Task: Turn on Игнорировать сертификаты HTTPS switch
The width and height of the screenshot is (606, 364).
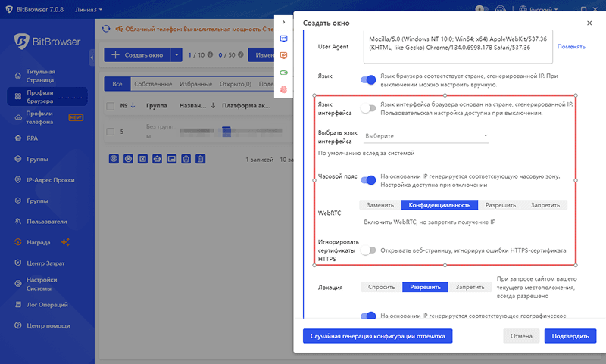Action: pyautogui.click(x=368, y=250)
